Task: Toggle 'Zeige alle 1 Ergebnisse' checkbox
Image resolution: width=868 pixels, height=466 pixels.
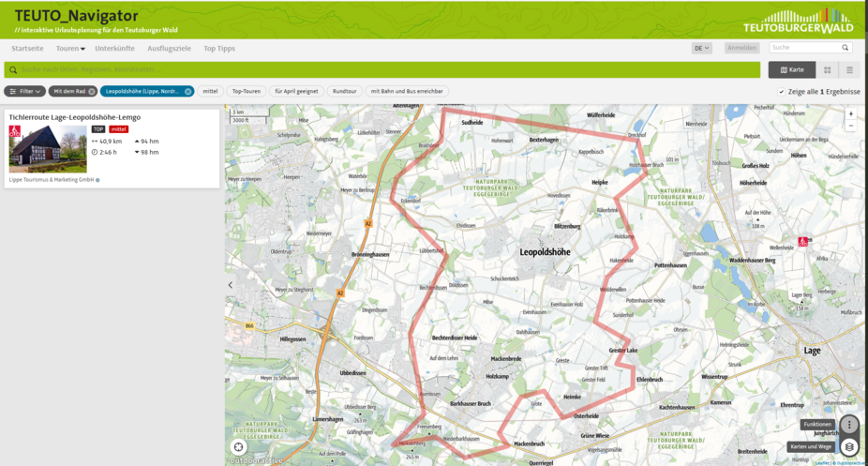Action: (x=781, y=92)
